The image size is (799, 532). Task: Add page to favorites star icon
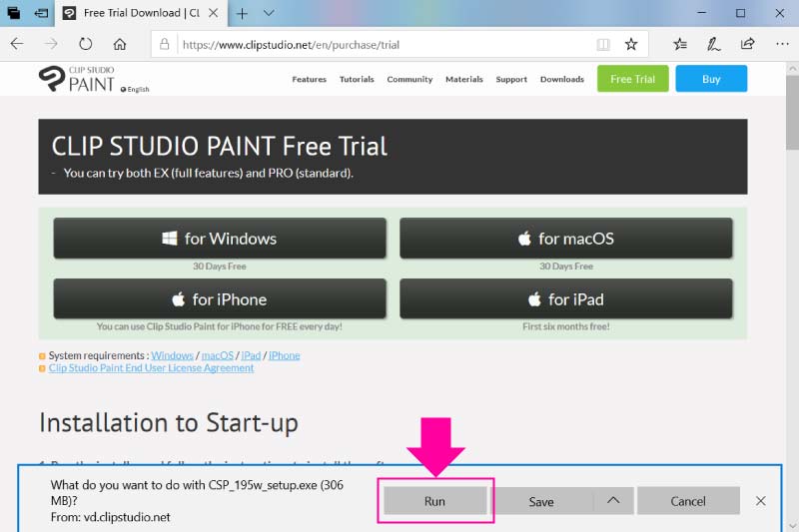pos(631,44)
